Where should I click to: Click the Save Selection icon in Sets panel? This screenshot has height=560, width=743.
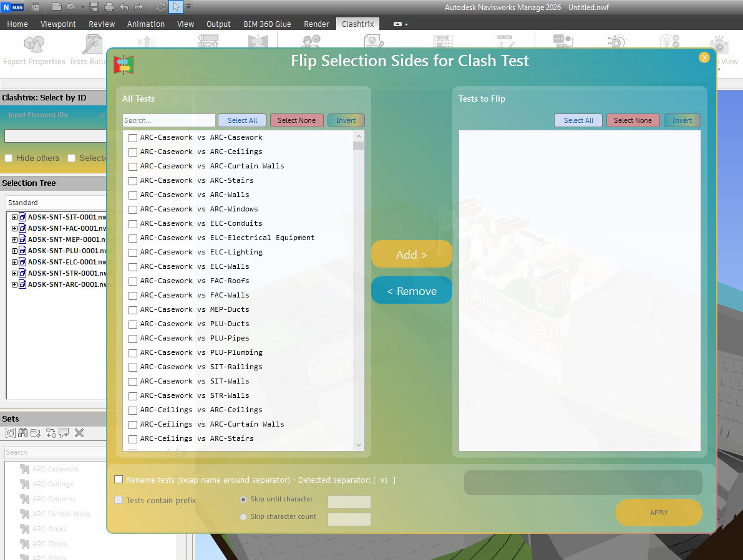coord(11,433)
